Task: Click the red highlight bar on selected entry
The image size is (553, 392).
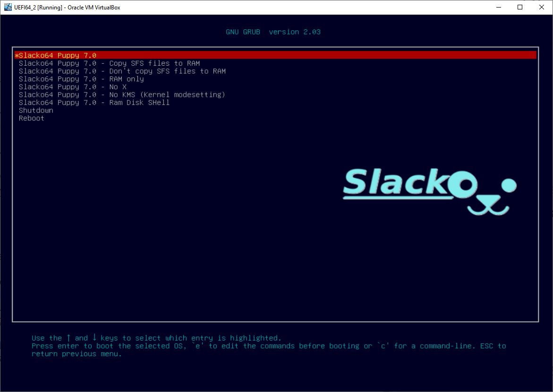Action: pyautogui.click(x=283, y=55)
